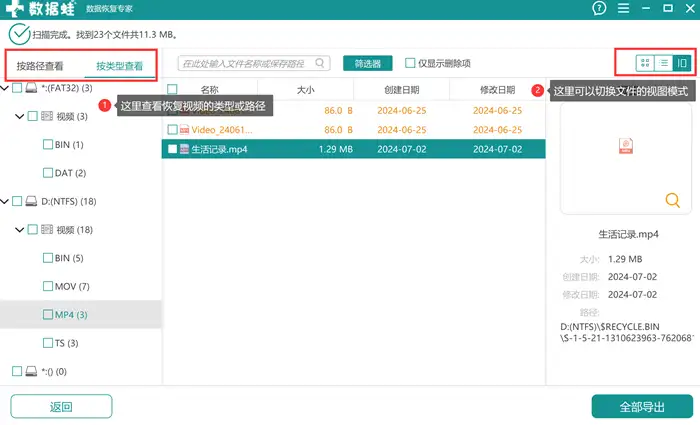Viewport: 700px width, 425px height.
Task: Collapse the 视频 (18) tree node
Action: click(x=20, y=230)
